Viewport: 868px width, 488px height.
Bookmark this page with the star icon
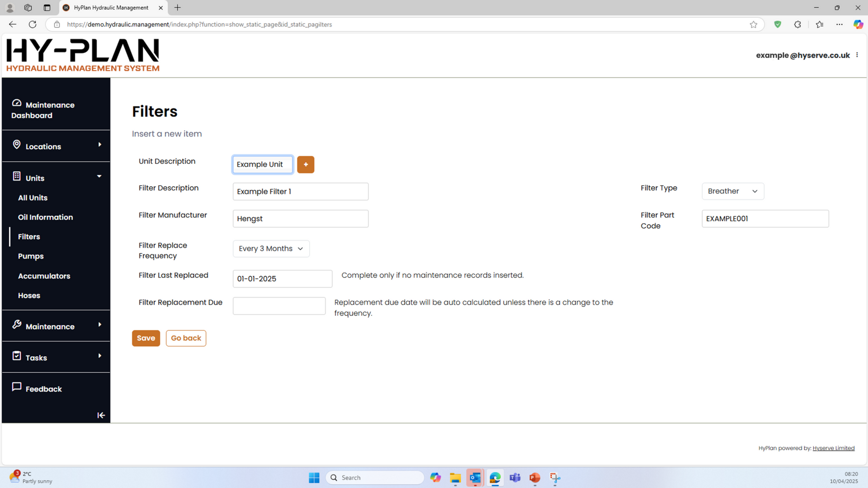click(x=753, y=25)
